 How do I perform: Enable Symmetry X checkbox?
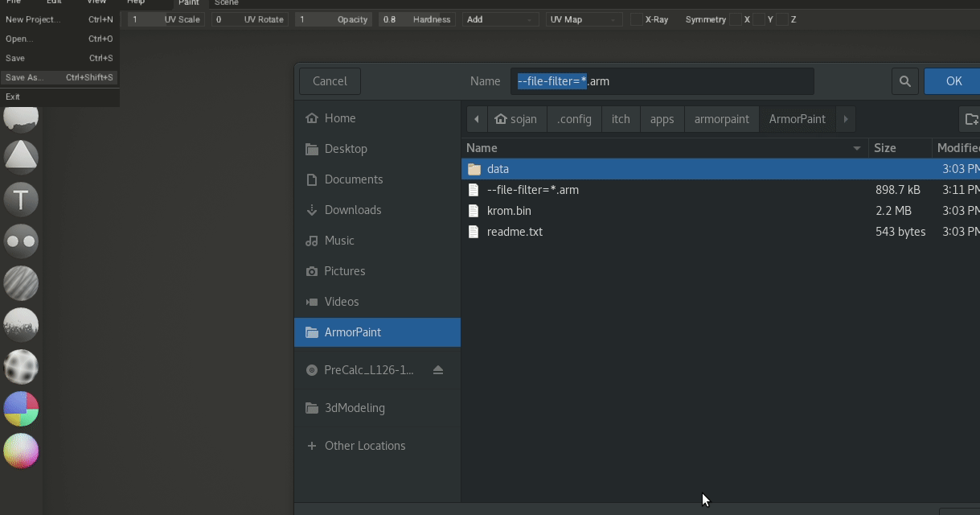click(x=736, y=19)
